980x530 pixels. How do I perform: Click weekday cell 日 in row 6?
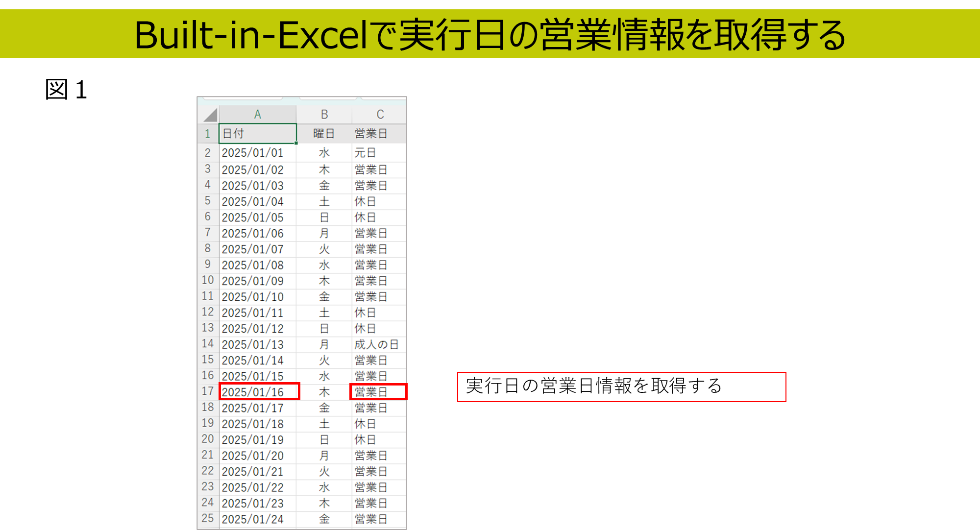click(x=324, y=217)
